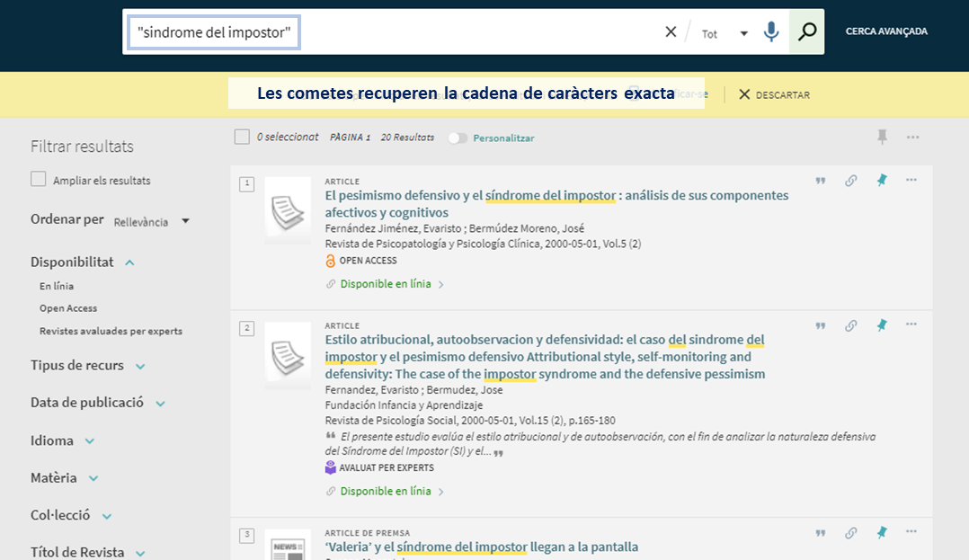Open 'El pesimismo defensivo' article title
Screen dimensions: 969x560
(556, 204)
